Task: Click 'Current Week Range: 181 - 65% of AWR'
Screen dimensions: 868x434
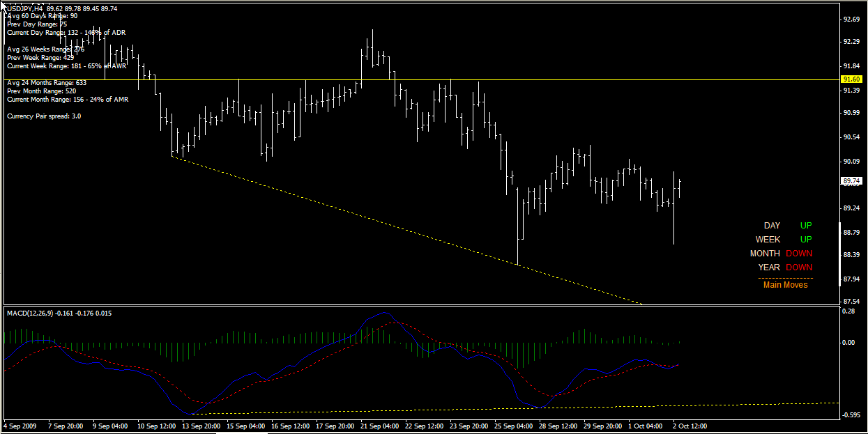Action: point(66,66)
